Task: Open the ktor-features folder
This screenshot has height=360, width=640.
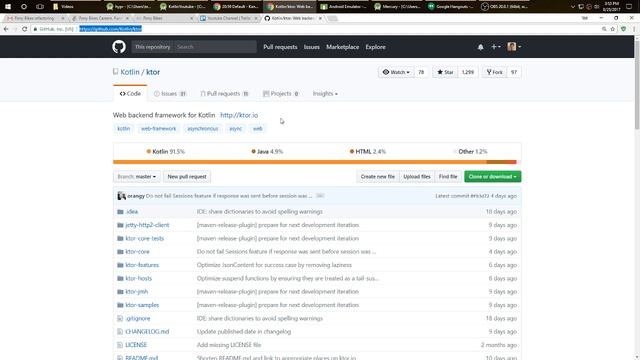Action: coord(142,265)
